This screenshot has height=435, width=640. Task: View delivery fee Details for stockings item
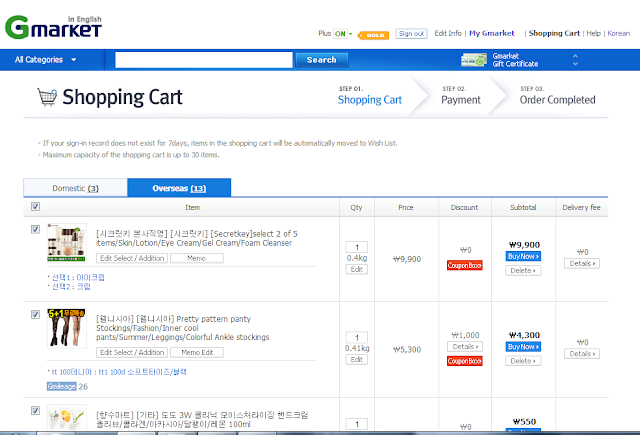pyautogui.click(x=582, y=354)
